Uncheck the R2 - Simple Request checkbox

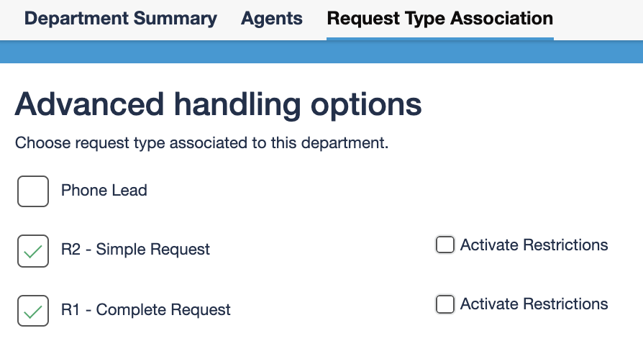point(33,251)
